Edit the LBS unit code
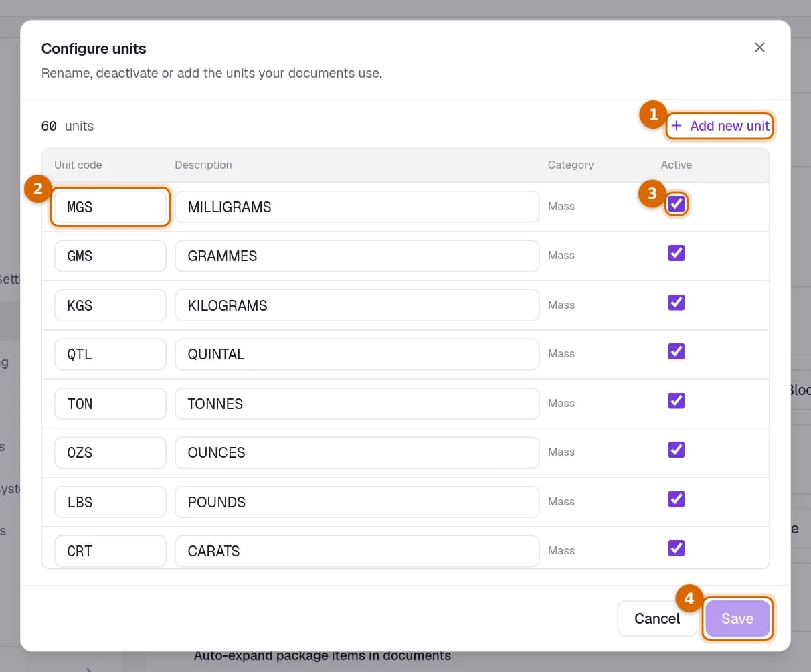This screenshot has height=672, width=811. tap(110, 502)
